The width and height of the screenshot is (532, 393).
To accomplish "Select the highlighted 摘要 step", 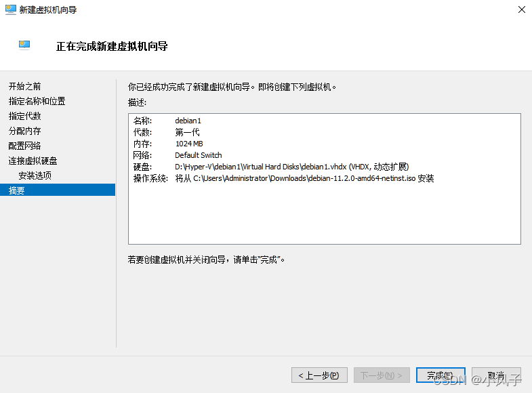I will pyautogui.click(x=58, y=190).
